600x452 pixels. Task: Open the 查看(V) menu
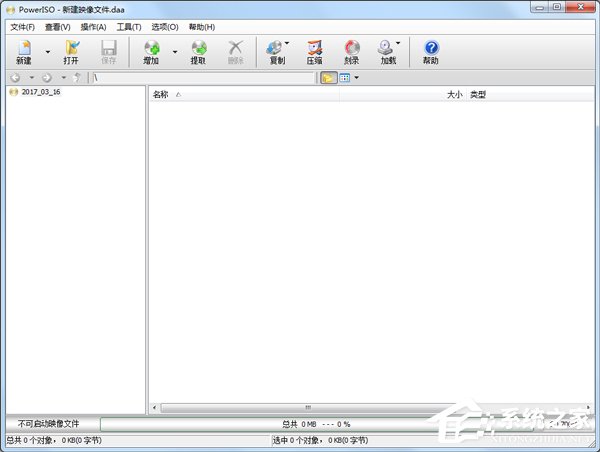57,27
